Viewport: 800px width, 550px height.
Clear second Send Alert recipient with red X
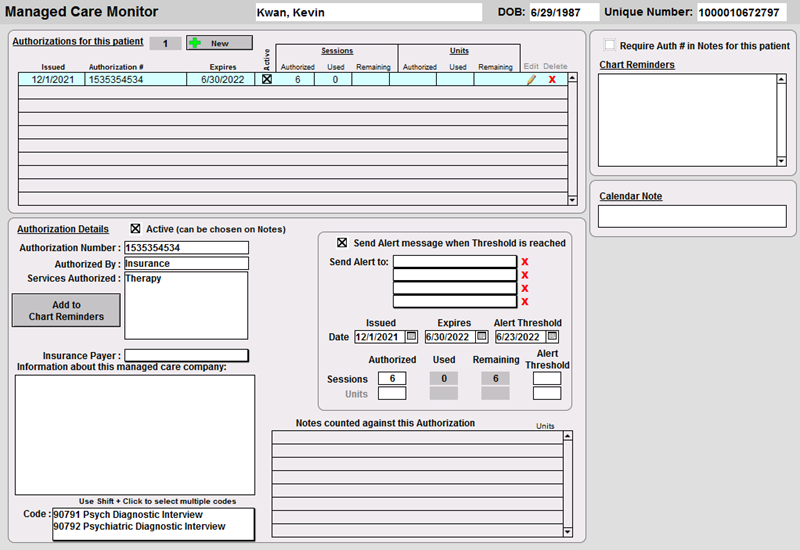coord(525,275)
